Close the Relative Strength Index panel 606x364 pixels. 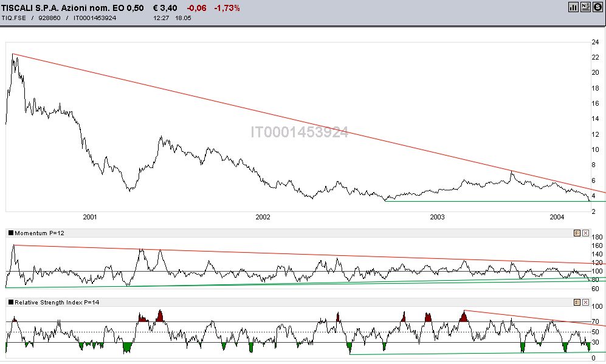pos(585,302)
